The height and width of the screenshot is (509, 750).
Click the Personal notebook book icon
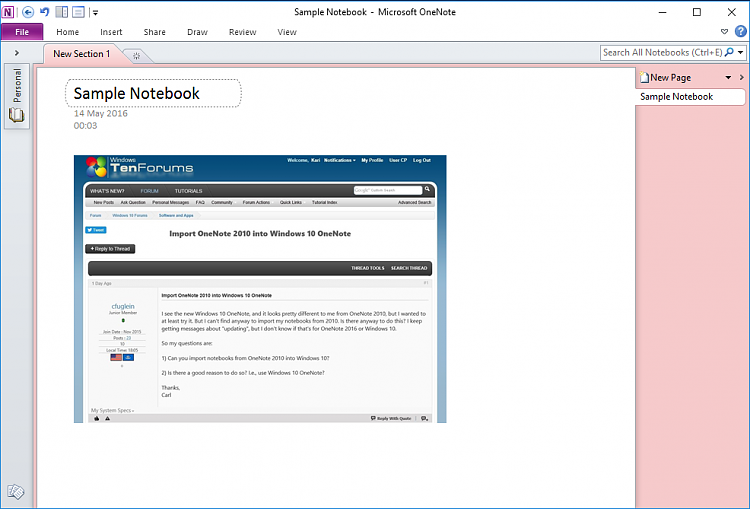16,115
